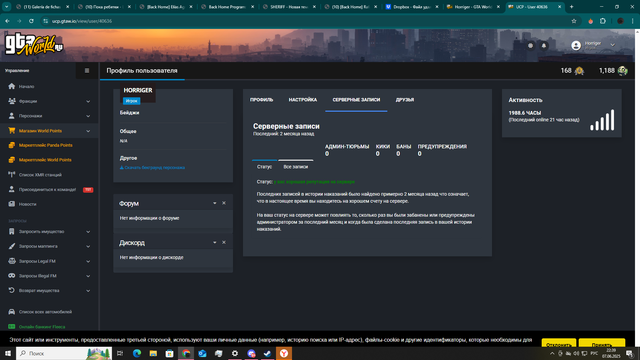Screen dimensions: 640x360
Task: Close the Дискорд panel
Action: pyautogui.click(x=224, y=242)
